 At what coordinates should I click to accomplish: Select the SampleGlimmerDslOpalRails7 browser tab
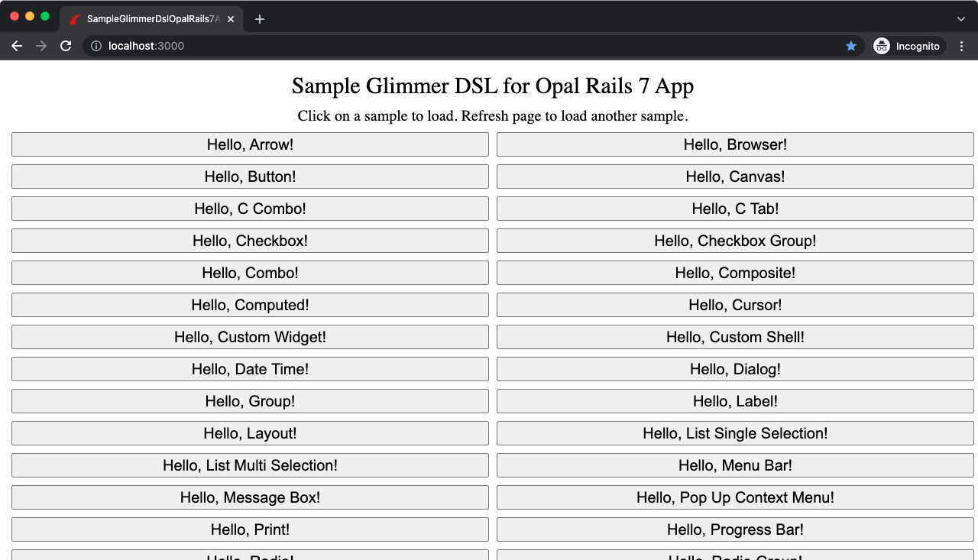(153, 19)
